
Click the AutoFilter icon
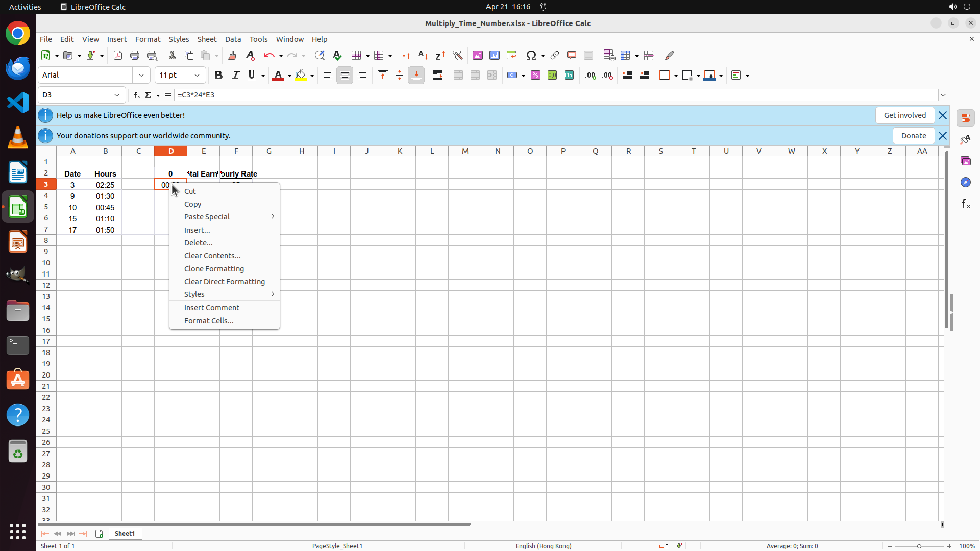457,55
